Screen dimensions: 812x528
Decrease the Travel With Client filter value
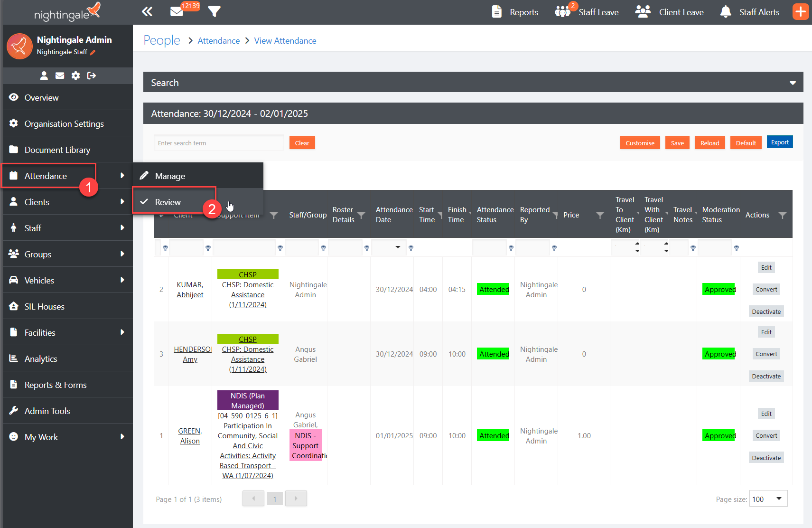coord(666,251)
